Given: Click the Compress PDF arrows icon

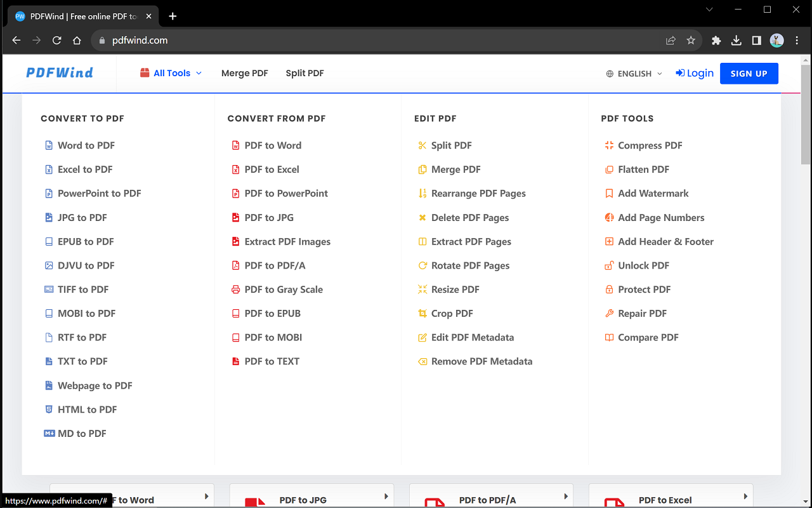Looking at the screenshot, I should pyautogui.click(x=610, y=145).
